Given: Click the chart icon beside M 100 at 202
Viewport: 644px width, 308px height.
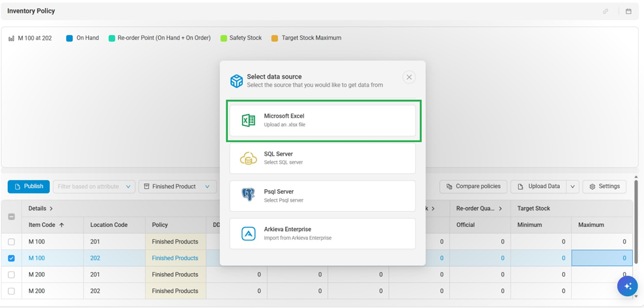Looking at the screenshot, I should click(11, 38).
